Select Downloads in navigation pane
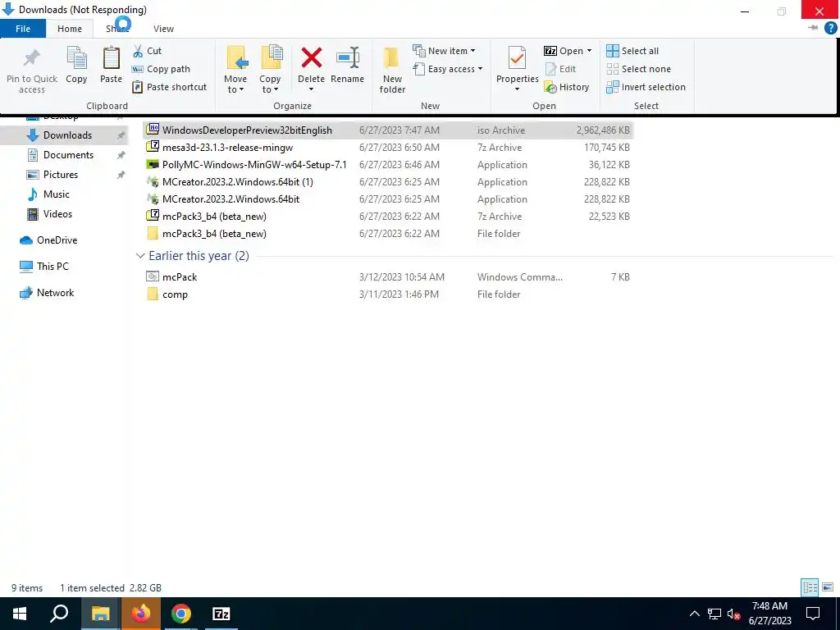The width and height of the screenshot is (840, 630). click(67, 135)
